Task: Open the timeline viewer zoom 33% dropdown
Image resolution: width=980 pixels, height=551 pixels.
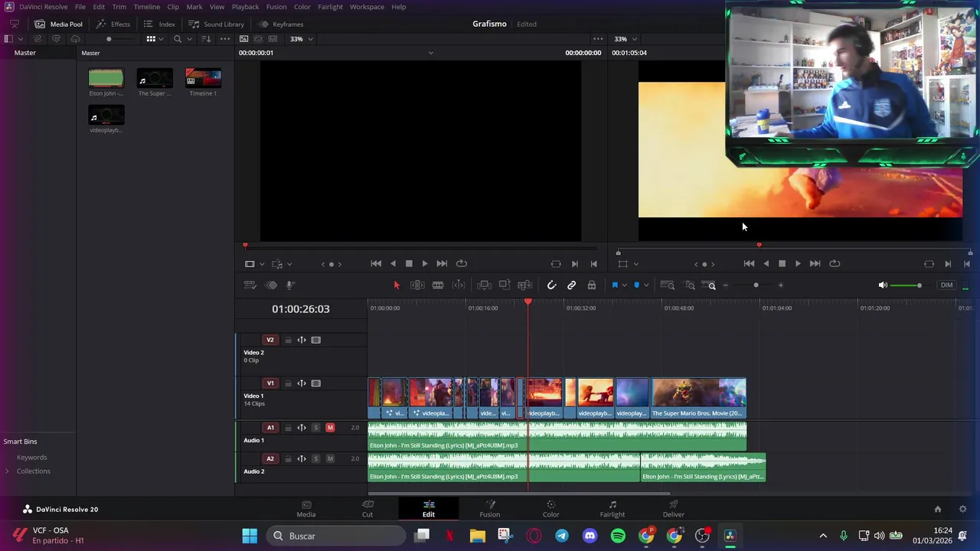Action: click(x=625, y=39)
